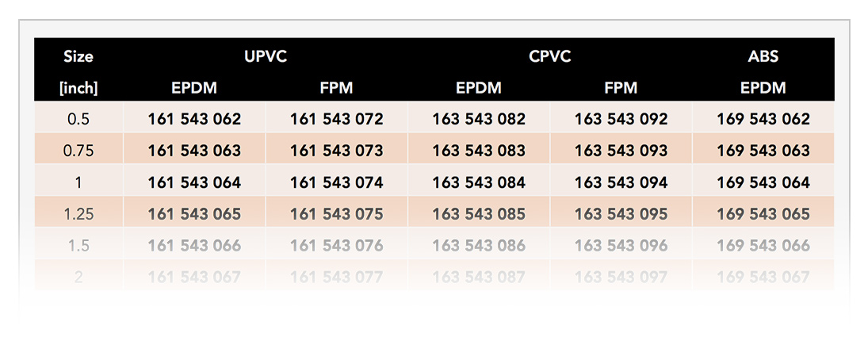Click the FPM subheader under CPVC
This screenshot has height=337, width=868.
point(621,87)
